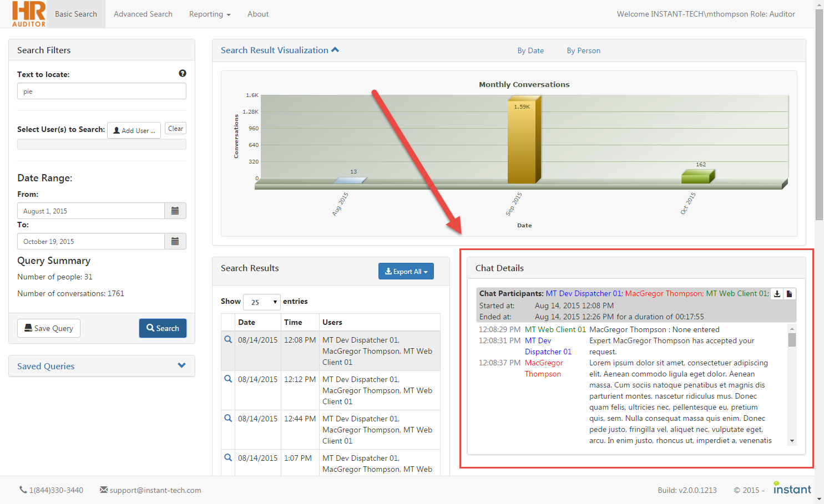Image resolution: width=824 pixels, height=504 pixels.
Task: Sort results by Date column header
Action: pos(257,322)
